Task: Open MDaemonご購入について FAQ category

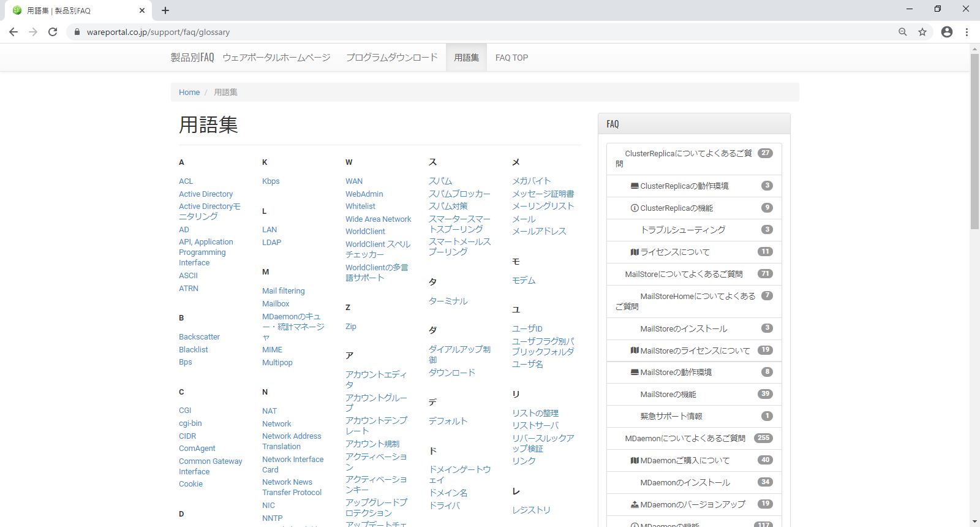Action: 694,460
